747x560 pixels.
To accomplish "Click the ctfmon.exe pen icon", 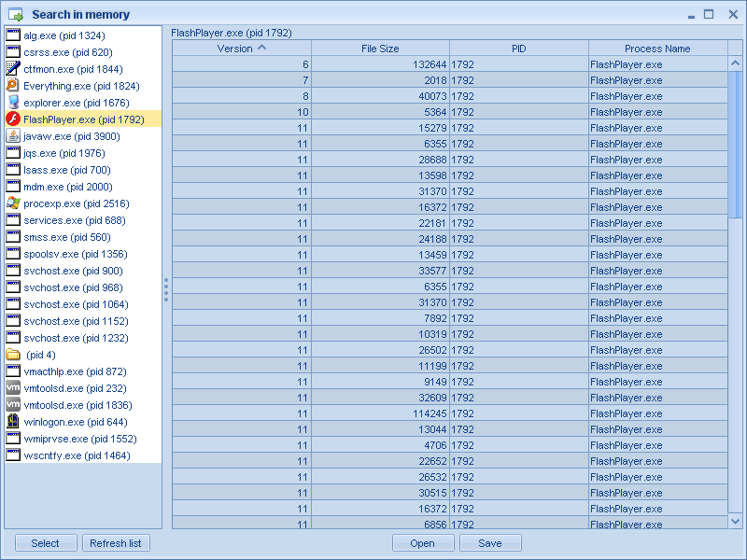I will [x=13, y=68].
